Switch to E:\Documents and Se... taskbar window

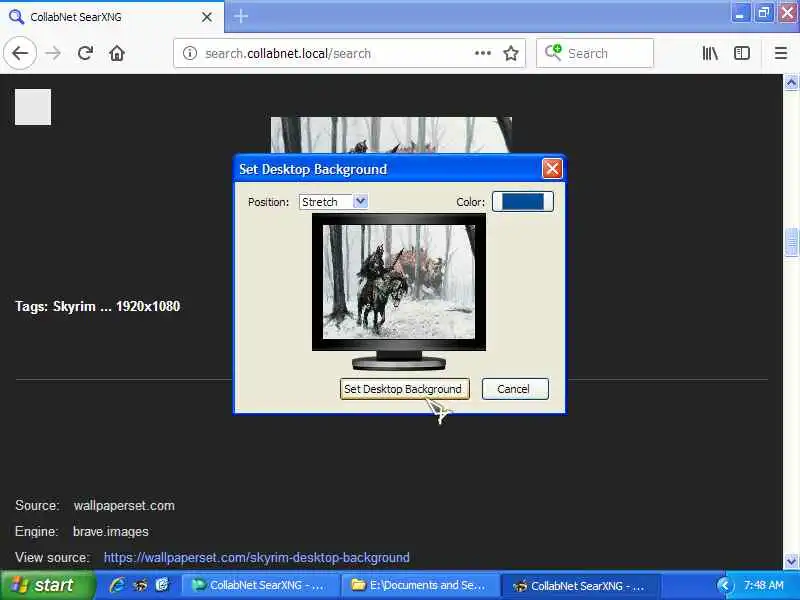[x=418, y=585]
